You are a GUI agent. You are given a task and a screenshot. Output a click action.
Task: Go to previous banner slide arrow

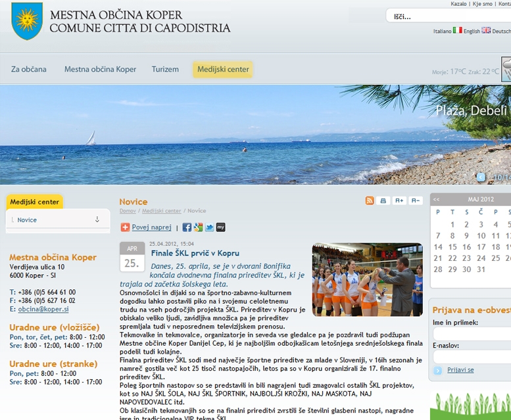click(x=481, y=177)
